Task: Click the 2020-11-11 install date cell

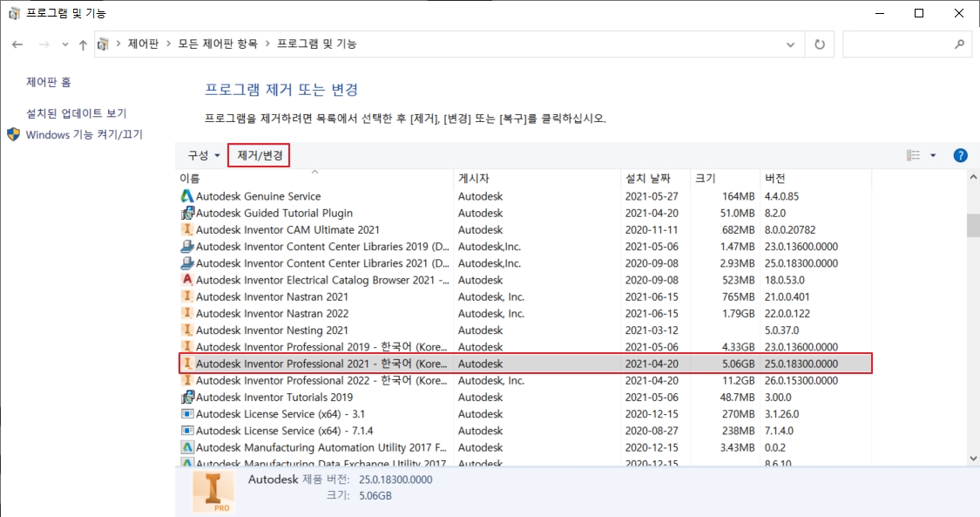Action: pos(652,230)
